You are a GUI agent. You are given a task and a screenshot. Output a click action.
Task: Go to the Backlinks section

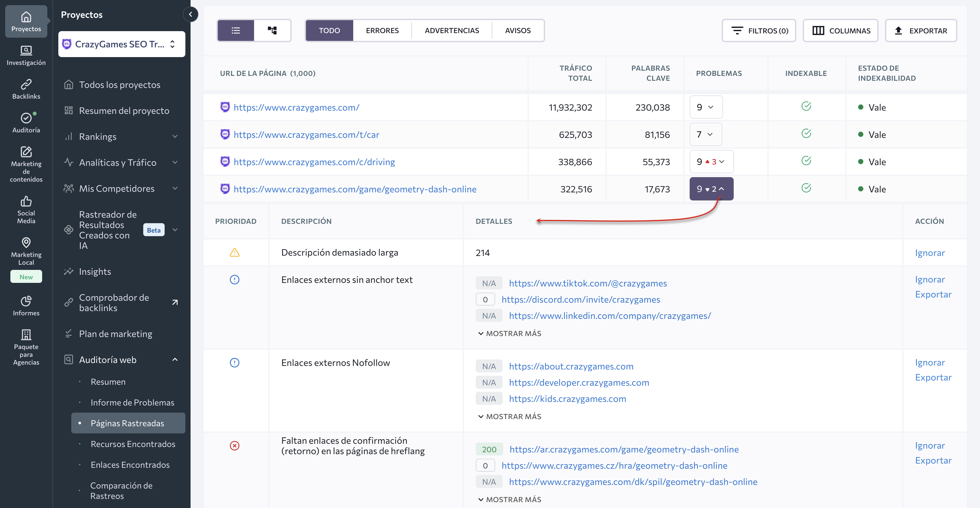tap(26, 89)
